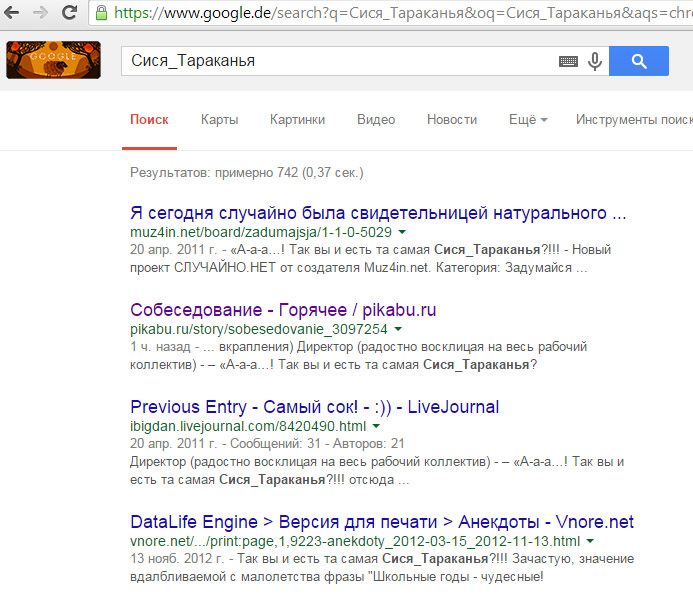Viewport: 693px width, 595px height.
Task: Expand the pikabu.ru result dropdown arrow
Action: 397,329
